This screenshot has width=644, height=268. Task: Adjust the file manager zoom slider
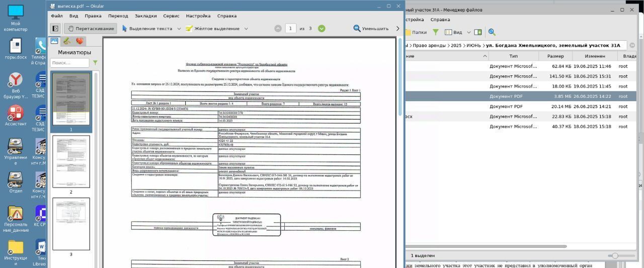click(x=614, y=256)
